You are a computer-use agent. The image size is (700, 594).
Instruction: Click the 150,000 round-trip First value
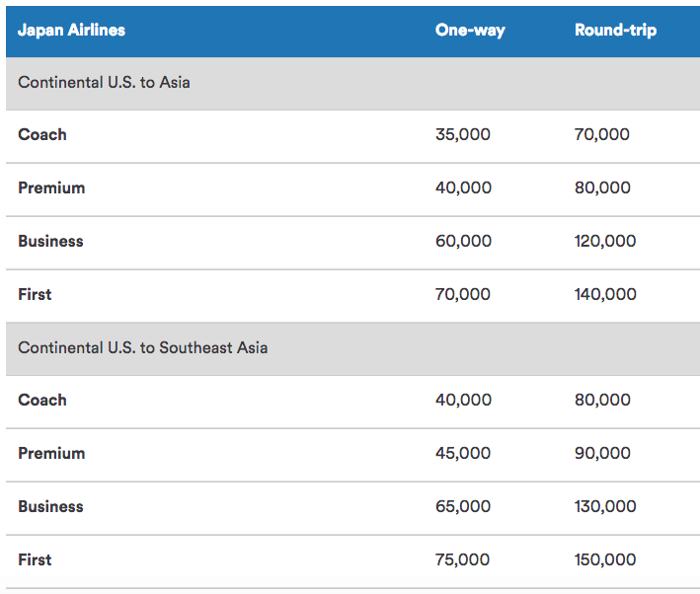coord(605,559)
